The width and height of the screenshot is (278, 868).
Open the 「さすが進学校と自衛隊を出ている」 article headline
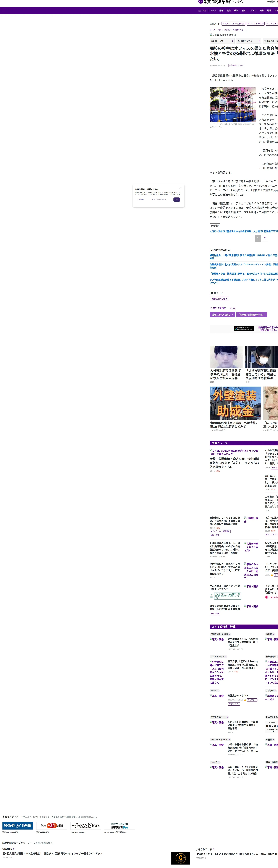[261, 374]
